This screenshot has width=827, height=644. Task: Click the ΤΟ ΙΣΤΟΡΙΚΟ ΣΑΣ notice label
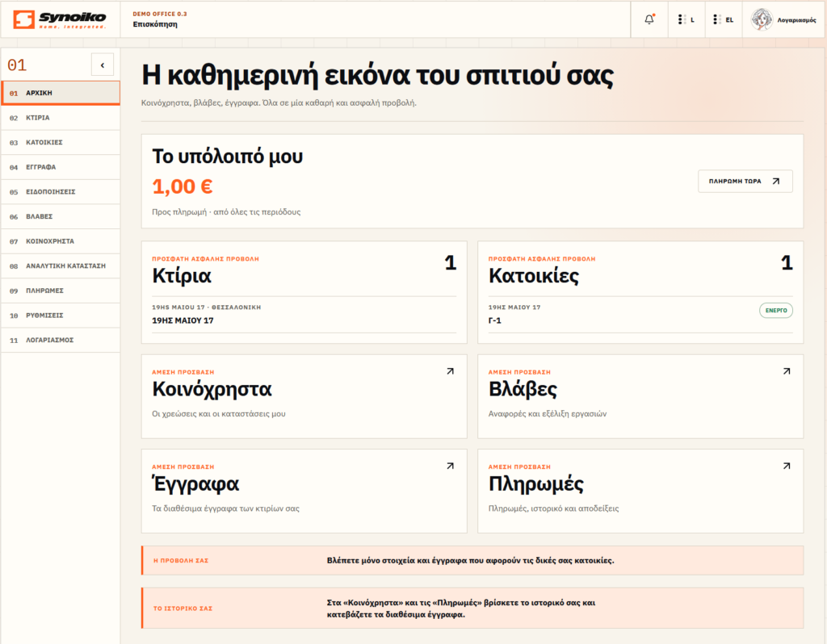point(183,608)
